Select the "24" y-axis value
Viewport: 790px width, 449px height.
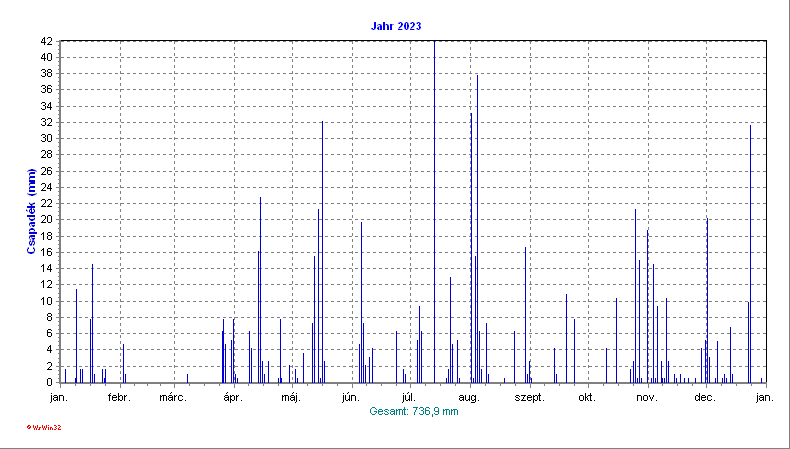pos(47,187)
